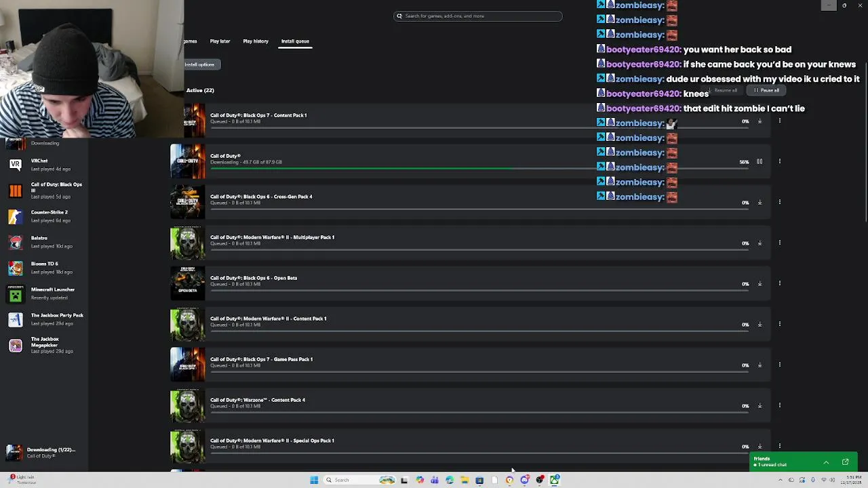Pop out the Friends panel window

[846, 462]
